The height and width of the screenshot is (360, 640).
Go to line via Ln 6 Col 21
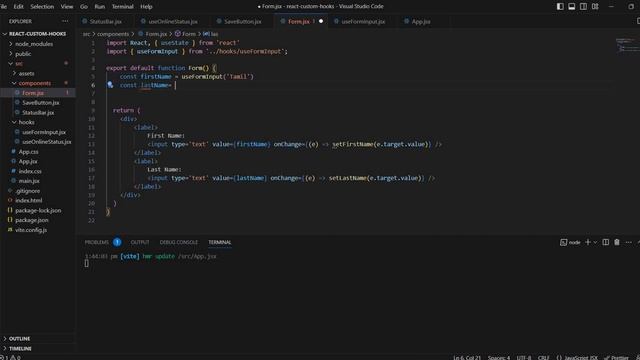[x=467, y=358]
